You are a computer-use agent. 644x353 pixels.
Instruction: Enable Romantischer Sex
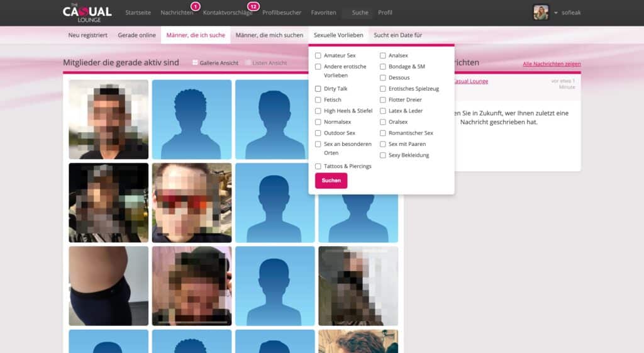click(x=383, y=133)
